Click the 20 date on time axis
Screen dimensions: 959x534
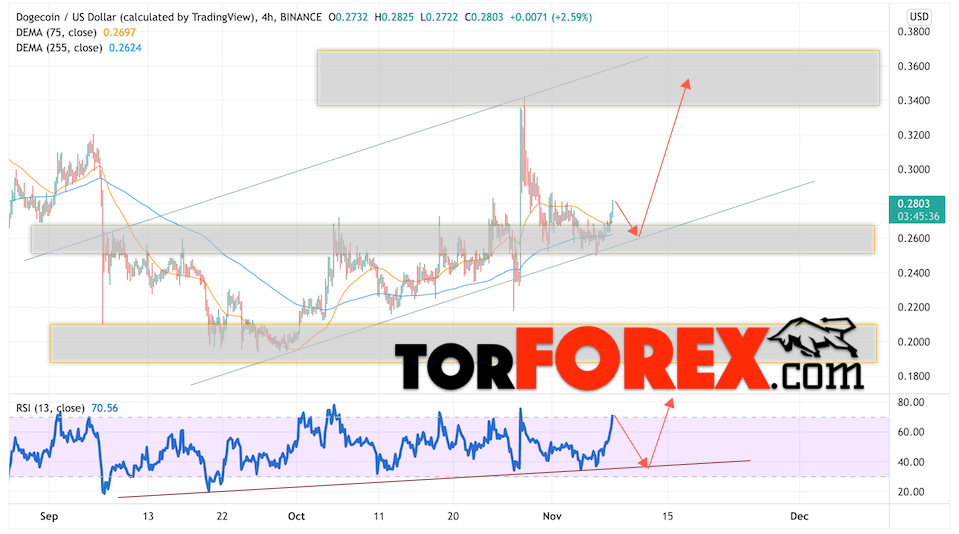pos(453,516)
